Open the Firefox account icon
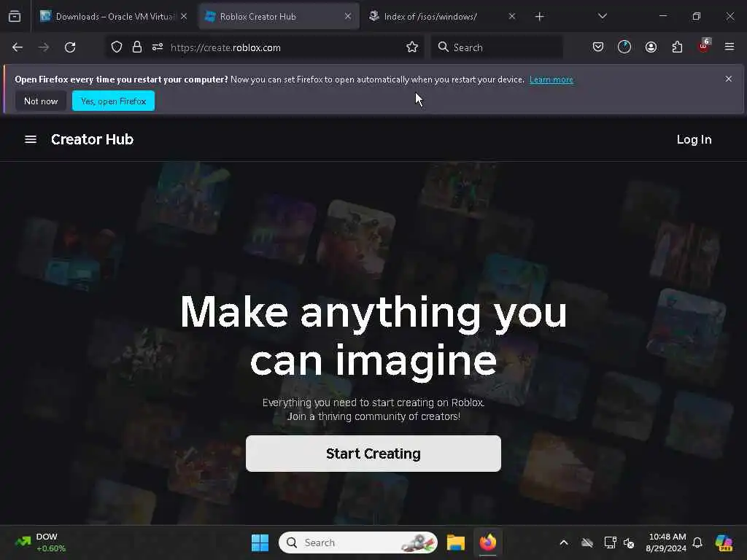Image resolution: width=747 pixels, height=560 pixels. pyautogui.click(x=651, y=47)
